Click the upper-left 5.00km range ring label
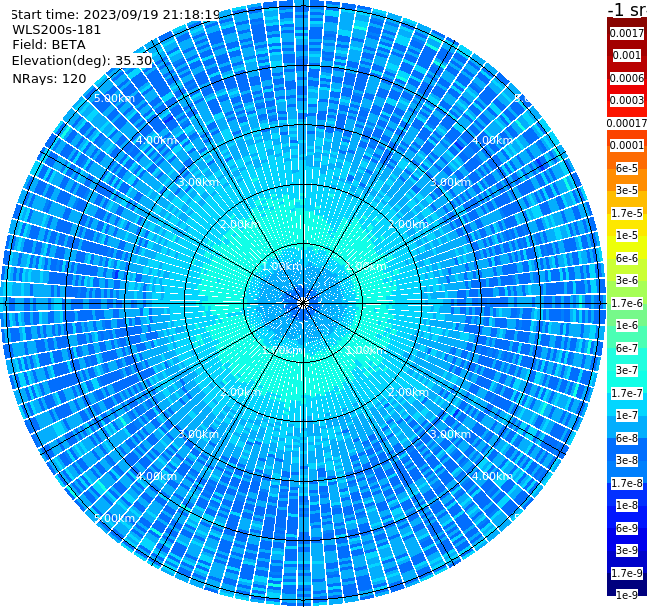The image size is (647, 607). click(115, 98)
